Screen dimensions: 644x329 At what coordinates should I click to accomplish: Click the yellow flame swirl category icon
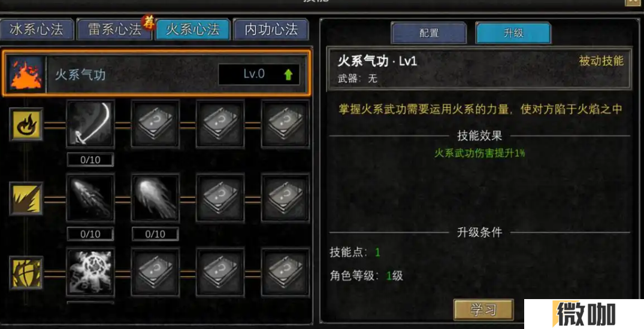tap(26, 124)
